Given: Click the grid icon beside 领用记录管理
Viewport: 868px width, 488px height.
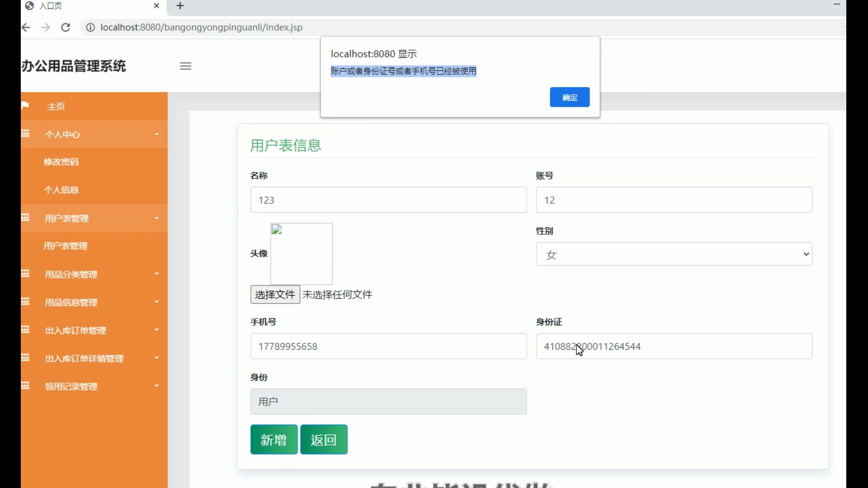Looking at the screenshot, I should (x=25, y=386).
